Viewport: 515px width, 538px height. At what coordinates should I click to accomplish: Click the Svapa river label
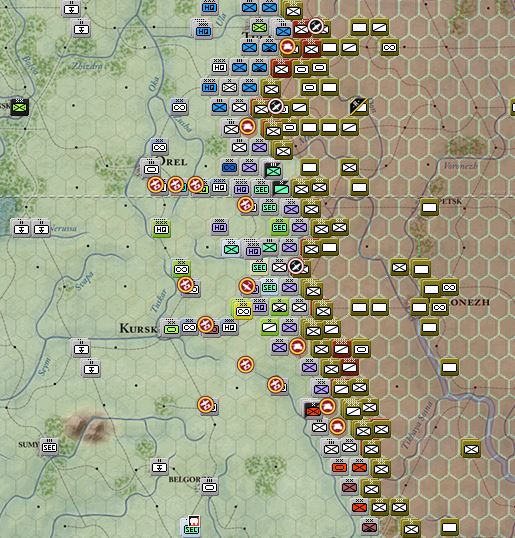[x=84, y=281]
